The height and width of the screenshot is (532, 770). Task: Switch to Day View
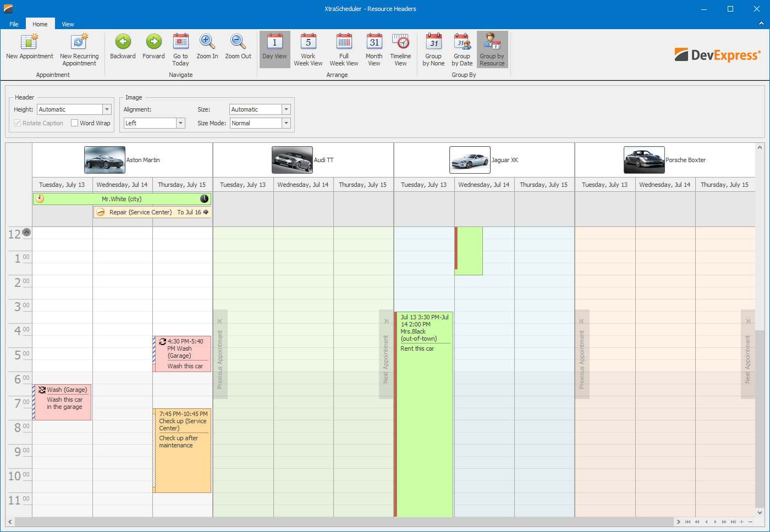coord(274,49)
